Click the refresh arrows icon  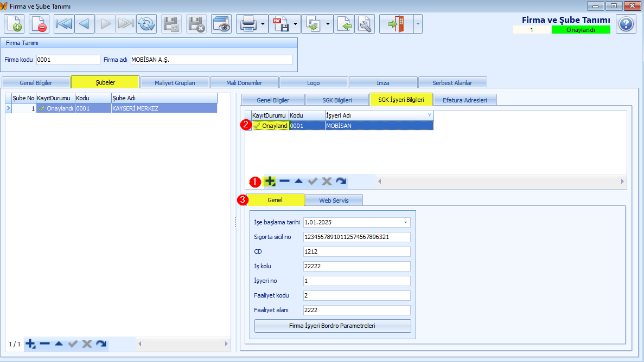(146, 24)
